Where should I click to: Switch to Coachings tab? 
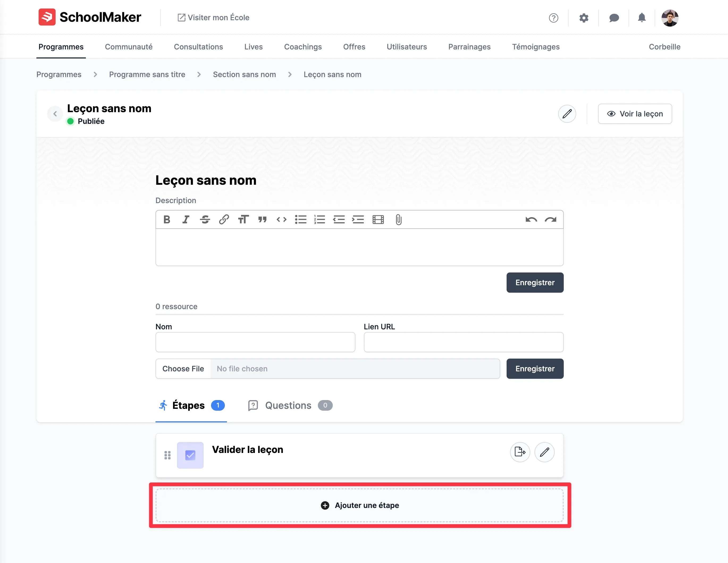pos(303,47)
